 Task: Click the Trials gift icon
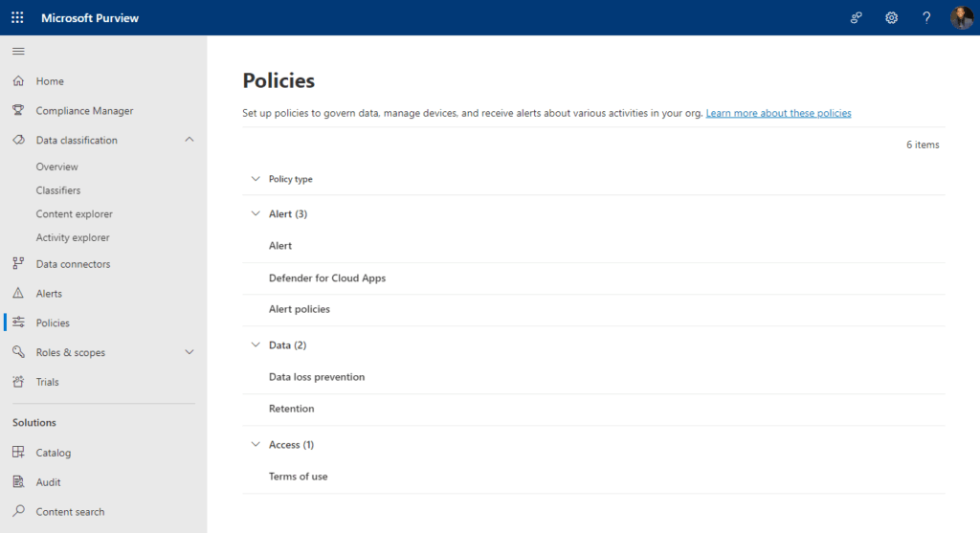pyautogui.click(x=19, y=381)
